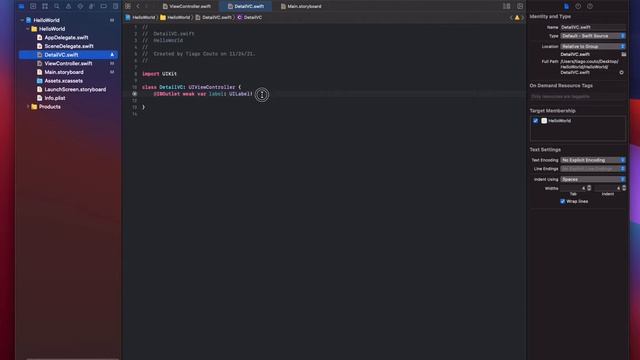Click DetailVC.swift in jump bar
The height and width of the screenshot is (360, 640).
point(213,18)
